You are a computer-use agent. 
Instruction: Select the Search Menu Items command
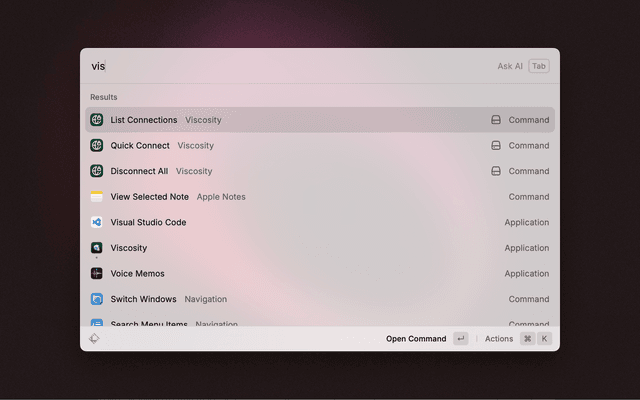coord(149,323)
